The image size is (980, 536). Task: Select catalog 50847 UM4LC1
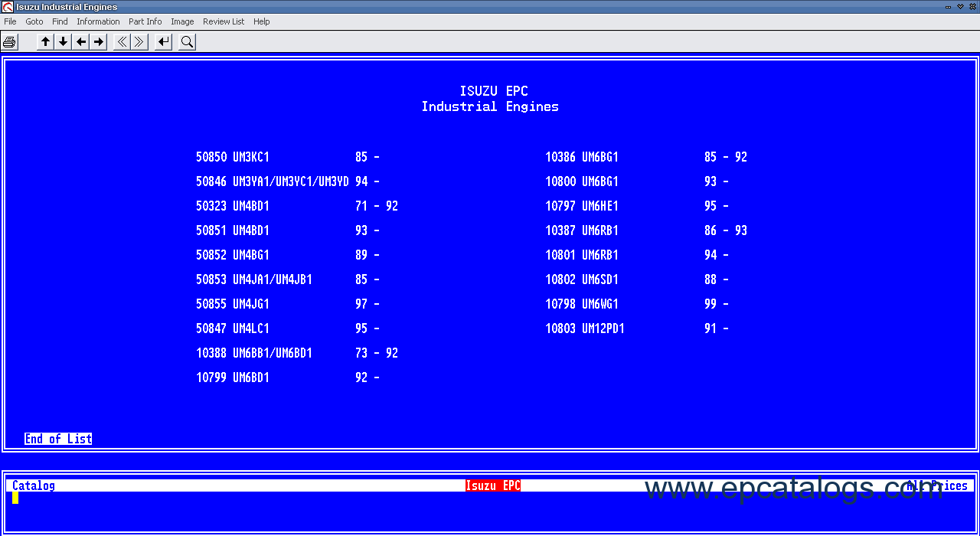click(x=288, y=328)
